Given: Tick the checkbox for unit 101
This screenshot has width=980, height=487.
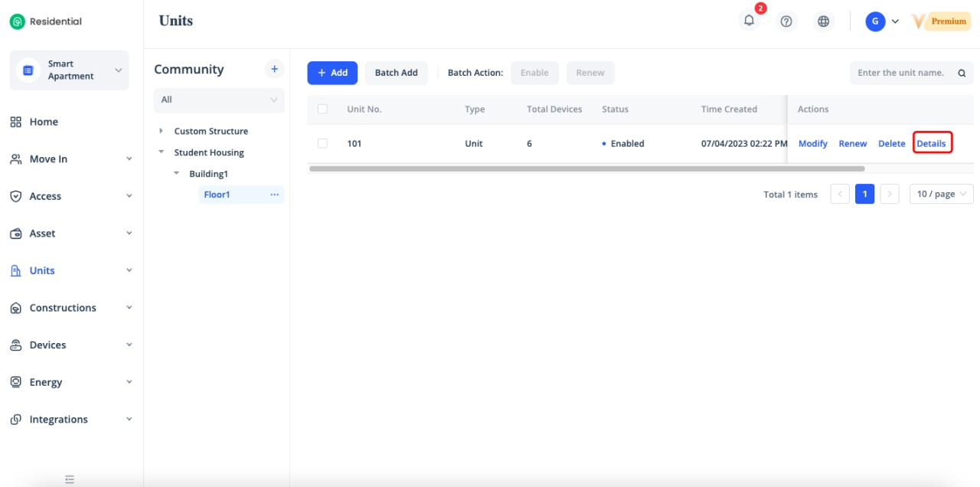Looking at the screenshot, I should pos(322,143).
